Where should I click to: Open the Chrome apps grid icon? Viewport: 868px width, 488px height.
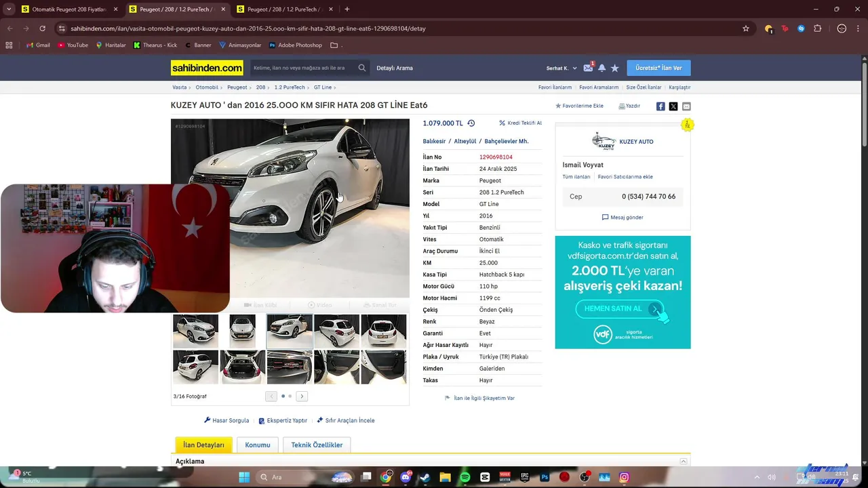[x=9, y=45]
